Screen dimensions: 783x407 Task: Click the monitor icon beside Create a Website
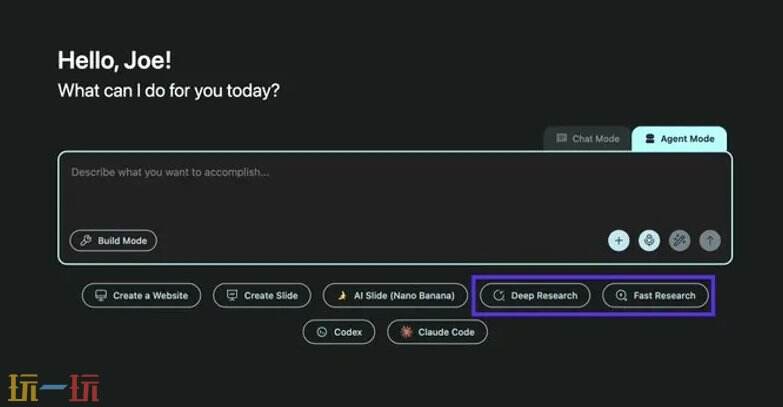[100, 296]
